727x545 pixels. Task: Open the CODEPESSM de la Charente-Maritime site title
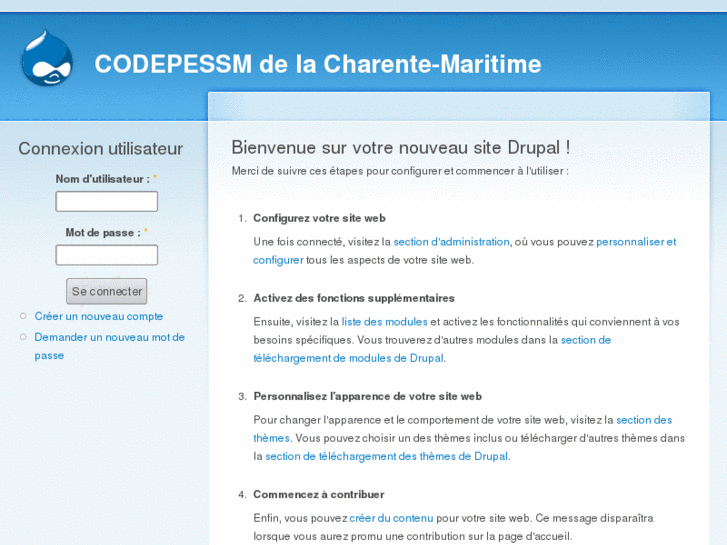point(318,64)
